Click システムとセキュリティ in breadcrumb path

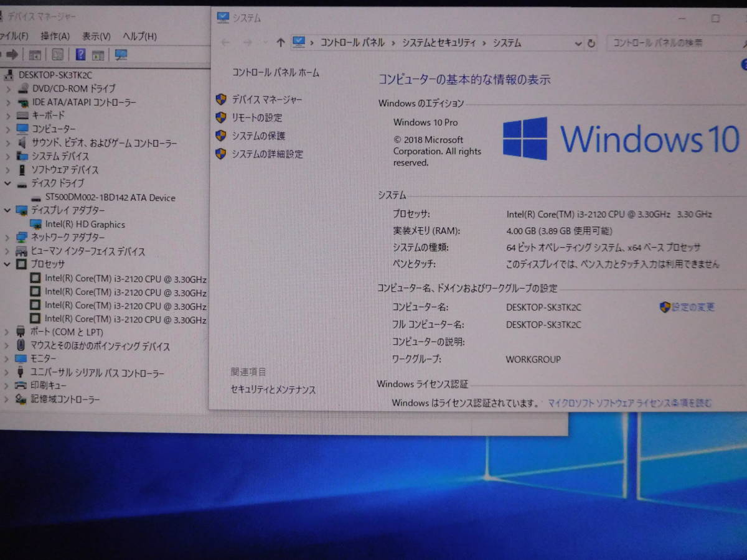click(439, 42)
